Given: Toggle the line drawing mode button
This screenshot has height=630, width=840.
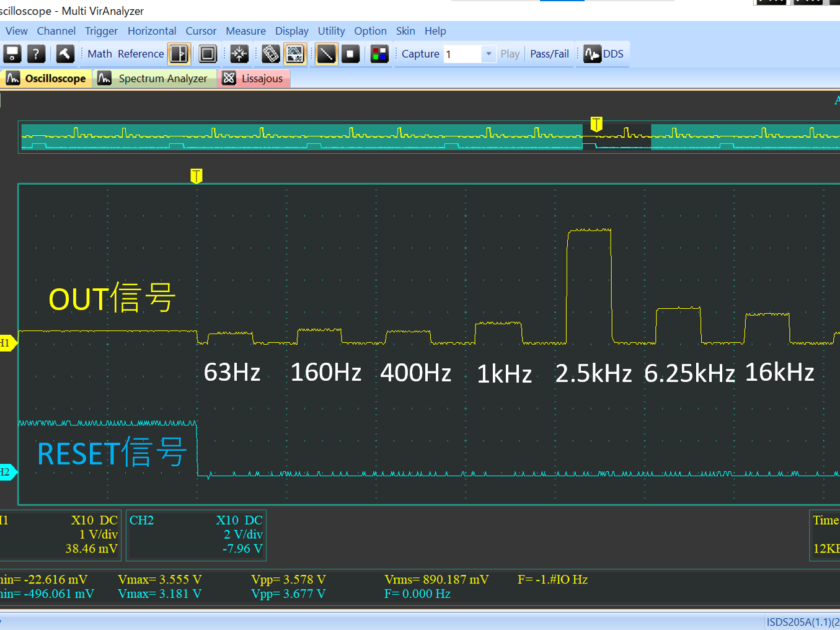Looking at the screenshot, I should point(326,54).
